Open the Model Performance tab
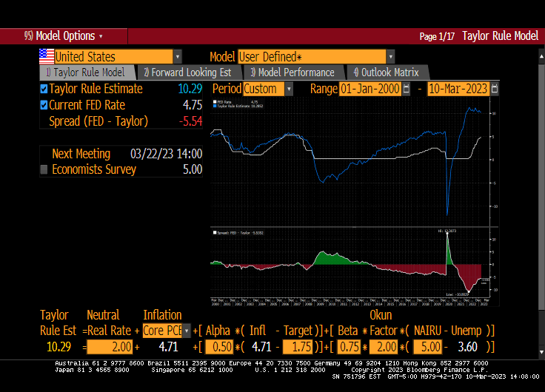The height and width of the screenshot is (392, 545). pos(292,72)
